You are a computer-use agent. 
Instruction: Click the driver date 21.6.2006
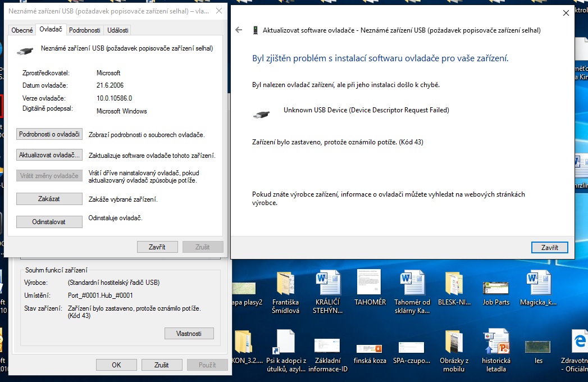(110, 85)
